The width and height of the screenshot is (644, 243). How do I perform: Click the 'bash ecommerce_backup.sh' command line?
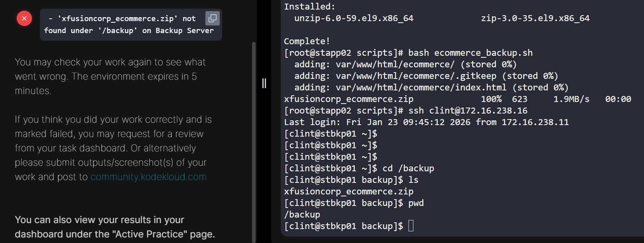tap(470, 53)
